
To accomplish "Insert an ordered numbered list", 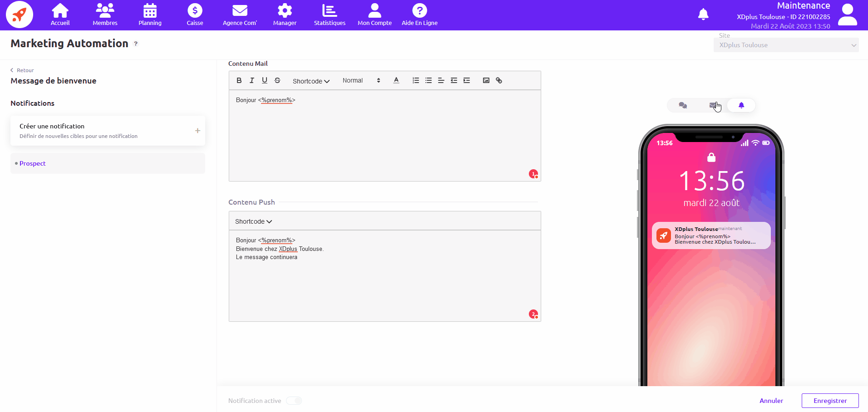I will 416,80.
